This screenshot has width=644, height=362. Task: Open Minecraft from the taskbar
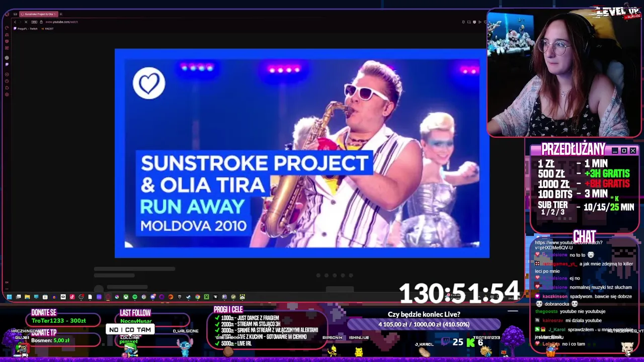click(206, 297)
